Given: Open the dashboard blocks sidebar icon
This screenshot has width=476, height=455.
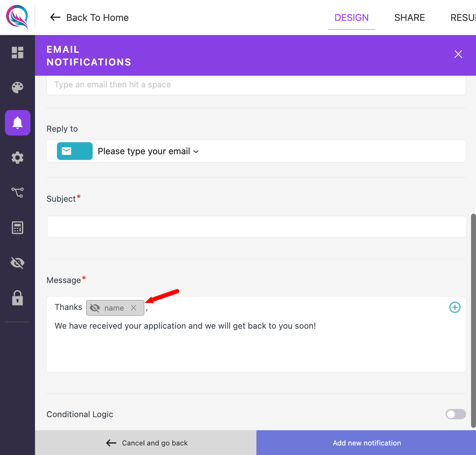Looking at the screenshot, I should coord(17,53).
